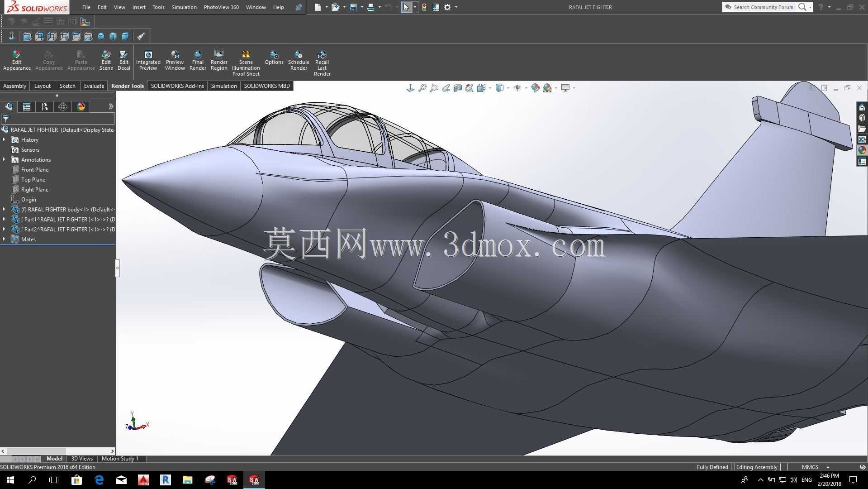Select Render Region tool
Image resolution: width=868 pixels, height=489 pixels.
219,61
